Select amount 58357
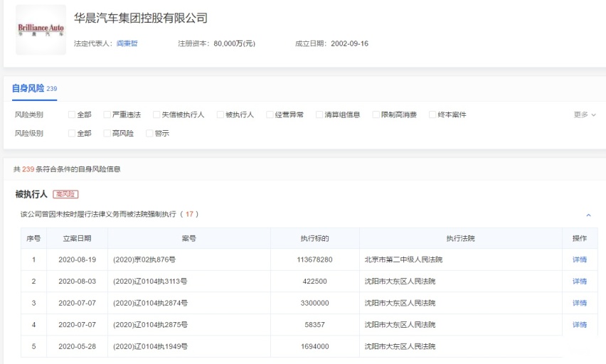This screenshot has width=606, height=364. pyautogui.click(x=314, y=325)
